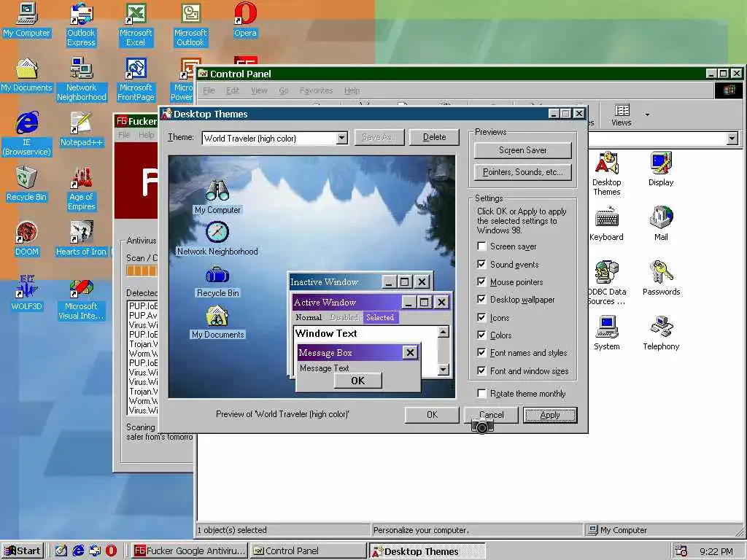Click the Internet Explorer quick launch icon
This screenshot has width=747, height=560.
tap(78, 551)
